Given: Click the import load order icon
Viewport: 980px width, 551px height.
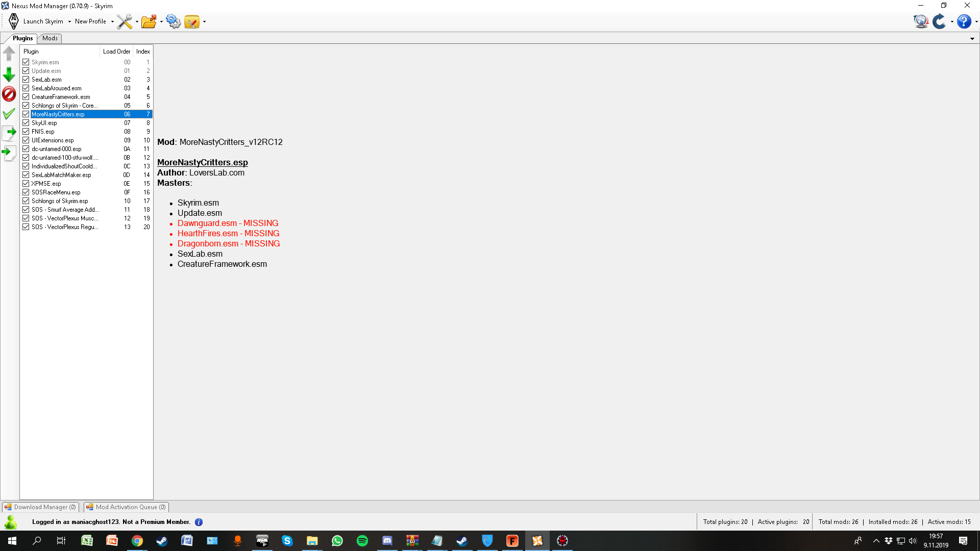Looking at the screenshot, I should pyautogui.click(x=9, y=153).
